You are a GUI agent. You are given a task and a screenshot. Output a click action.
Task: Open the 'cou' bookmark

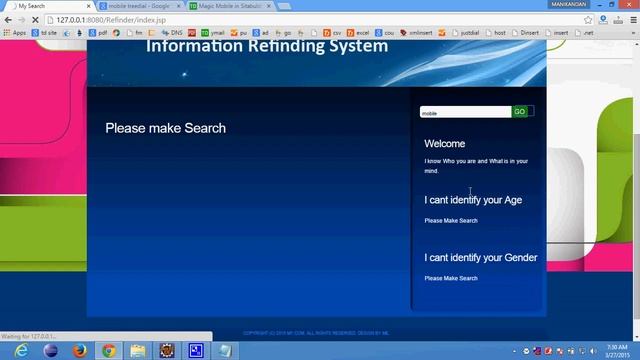(384, 33)
